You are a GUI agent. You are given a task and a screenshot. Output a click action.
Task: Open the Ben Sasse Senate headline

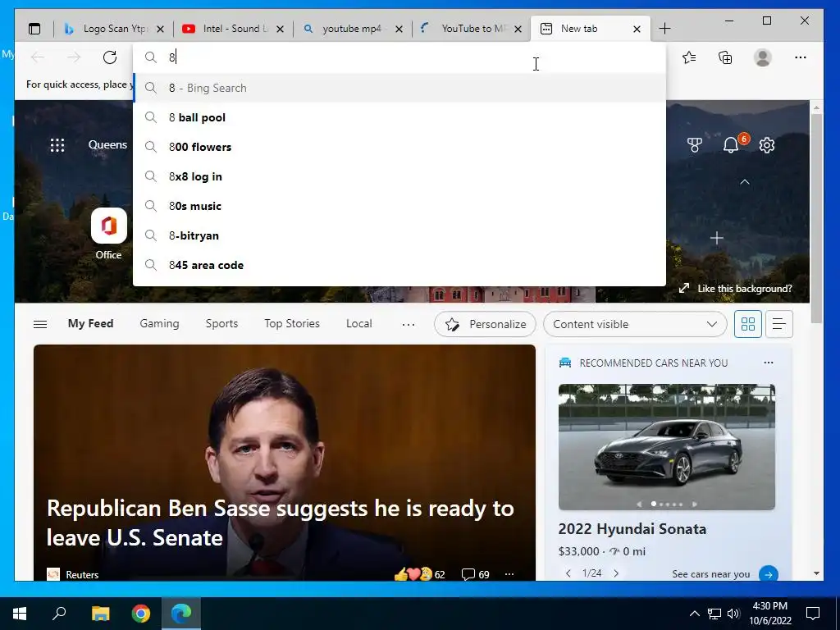[281, 523]
